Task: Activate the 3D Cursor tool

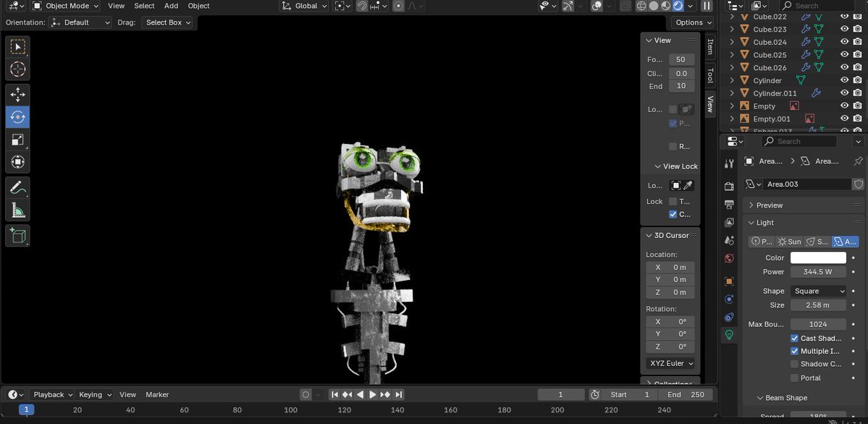Action: (x=17, y=69)
